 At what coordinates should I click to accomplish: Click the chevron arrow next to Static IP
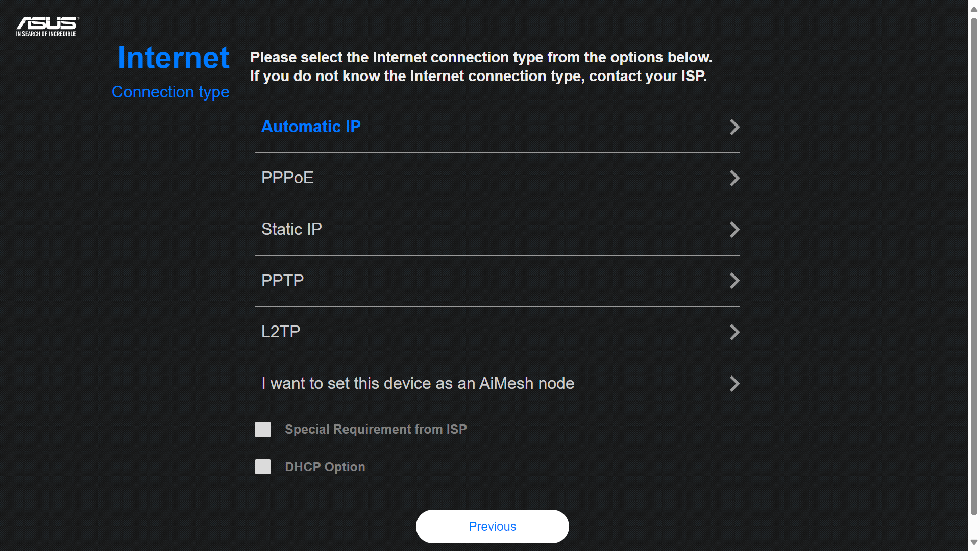pyautogui.click(x=734, y=230)
